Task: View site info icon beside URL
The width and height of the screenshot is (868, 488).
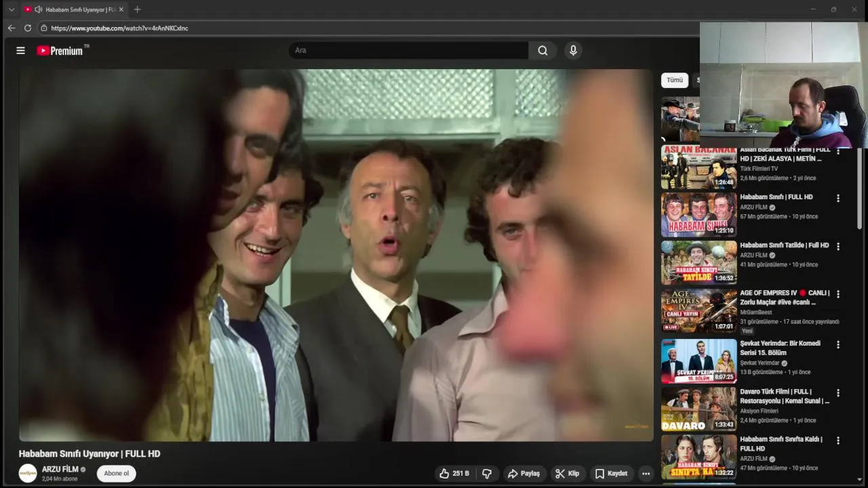Action: click(x=44, y=28)
